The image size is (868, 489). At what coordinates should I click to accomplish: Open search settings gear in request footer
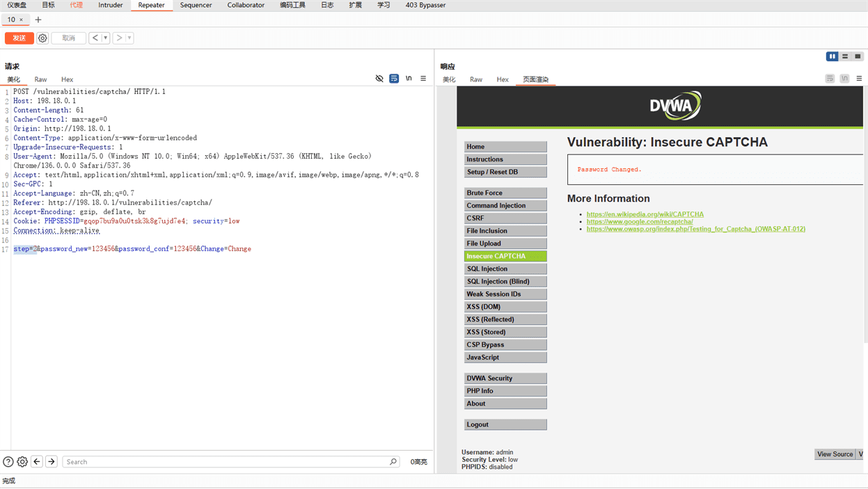[22, 462]
